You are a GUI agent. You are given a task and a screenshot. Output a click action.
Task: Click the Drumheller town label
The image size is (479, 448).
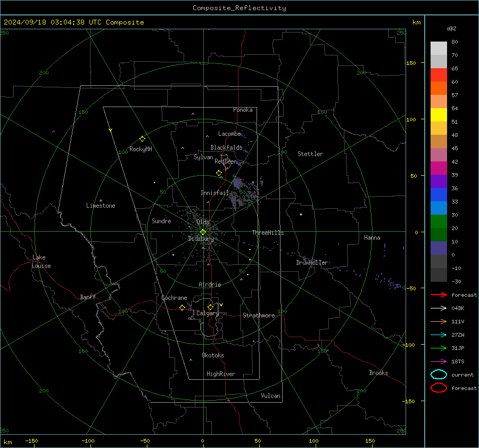click(x=312, y=263)
